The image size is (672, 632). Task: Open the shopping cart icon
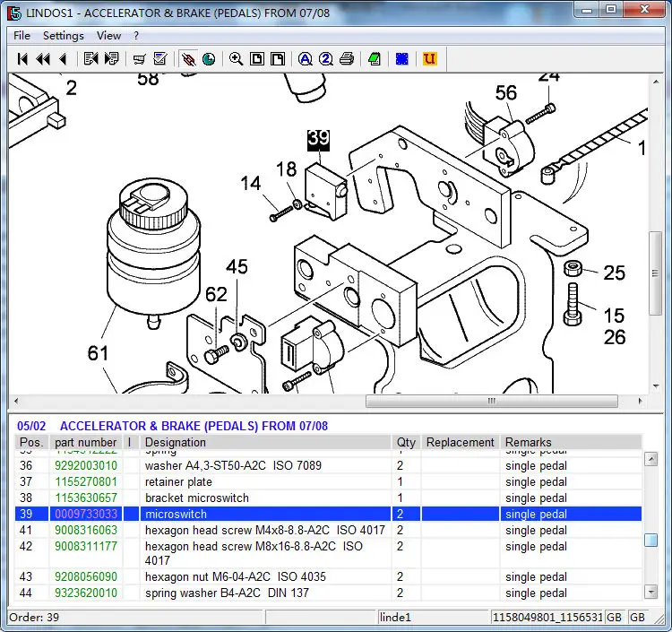[139, 59]
